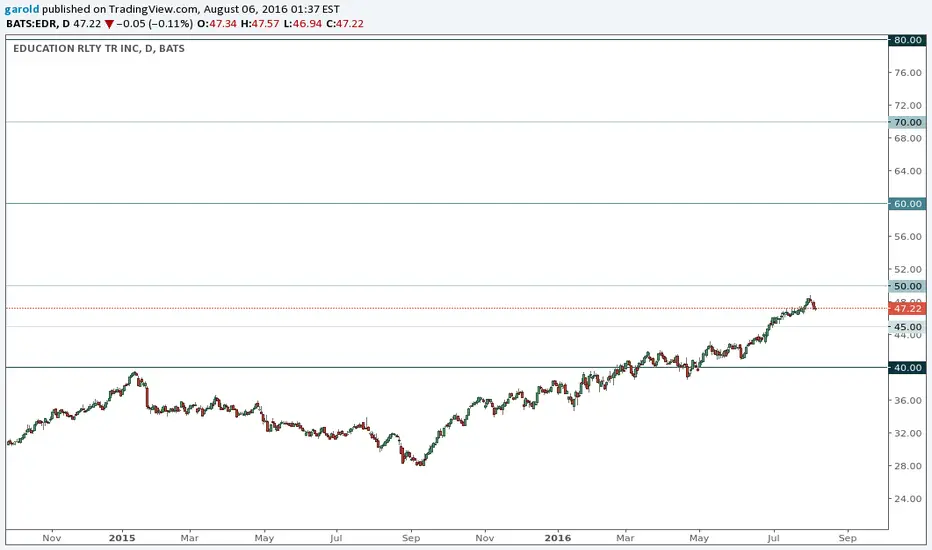Click the May label after 2015
Viewport: 932px width, 550px height.
click(264, 538)
